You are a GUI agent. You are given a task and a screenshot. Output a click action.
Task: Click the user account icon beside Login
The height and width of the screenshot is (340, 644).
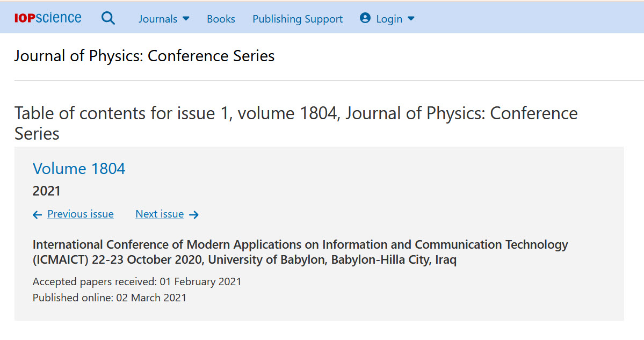pyautogui.click(x=365, y=18)
